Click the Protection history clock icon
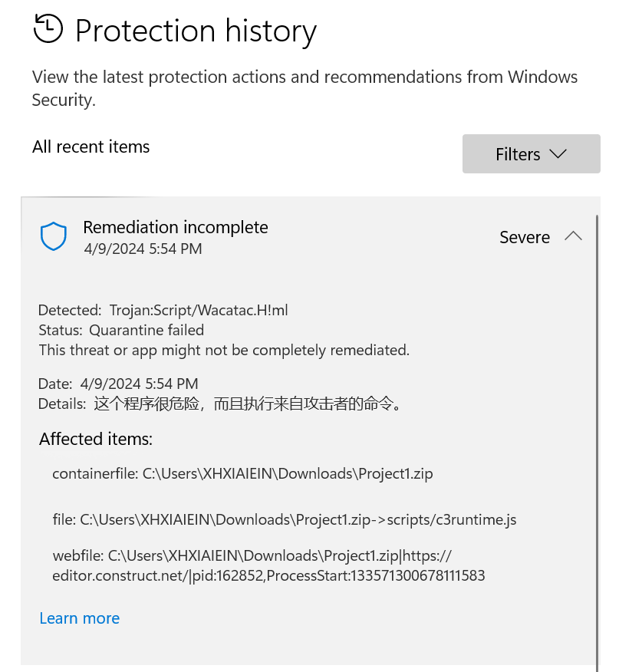 coord(48,28)
